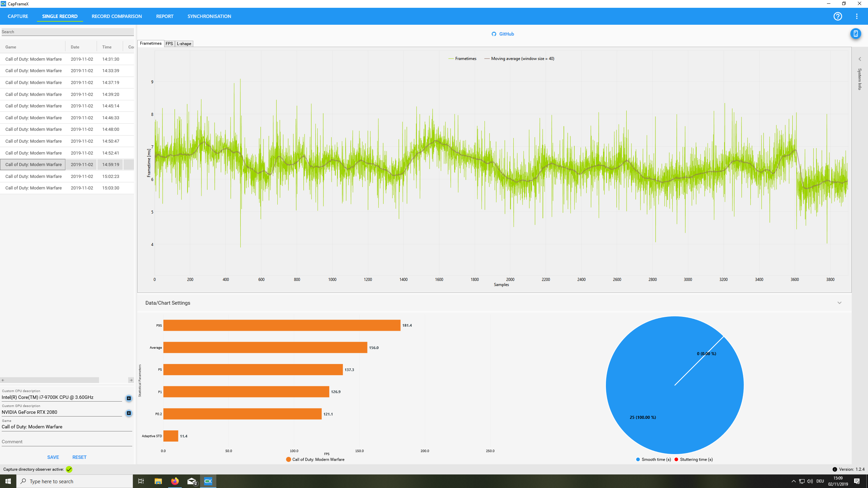Click the add icon beside GPU description
Screen dimensions: 868x488
129,413
